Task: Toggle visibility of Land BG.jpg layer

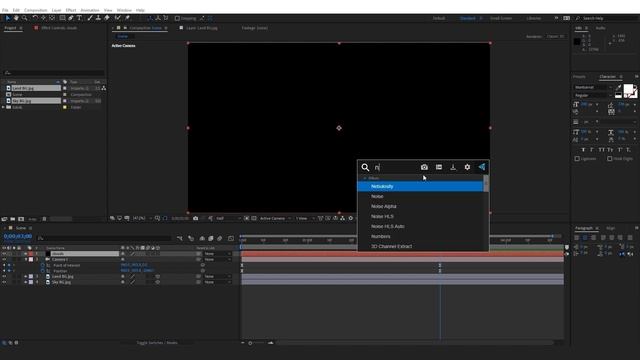Action: tap(4, 277)
